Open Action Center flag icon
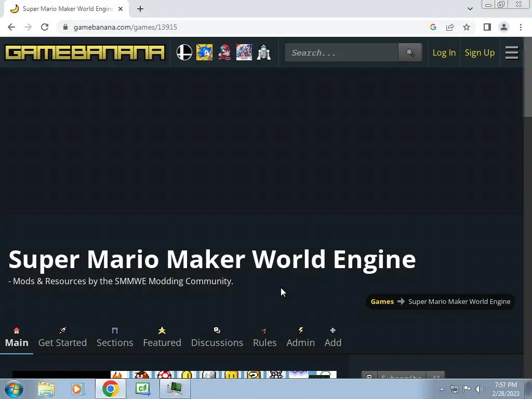 [467, 389]
